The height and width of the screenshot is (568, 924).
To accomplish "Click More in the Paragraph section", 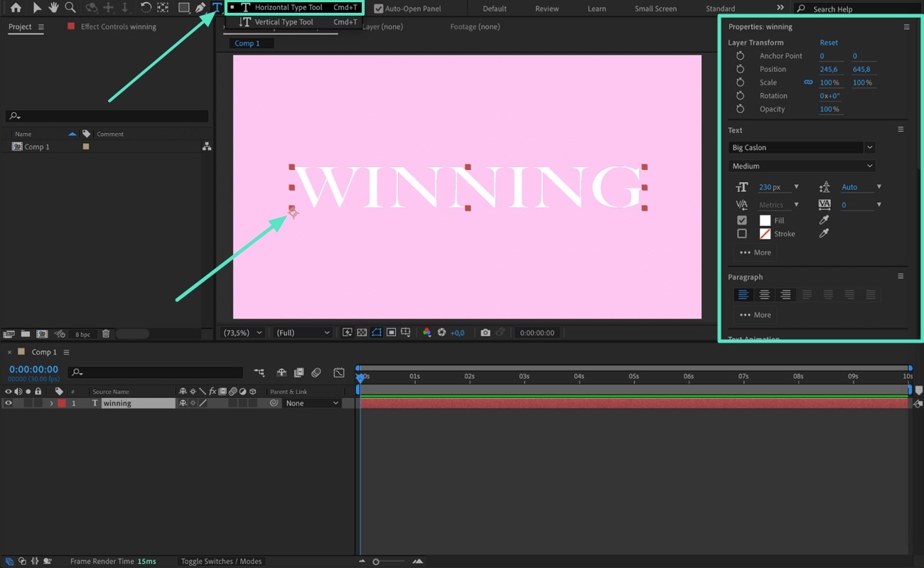I will 755,314.
